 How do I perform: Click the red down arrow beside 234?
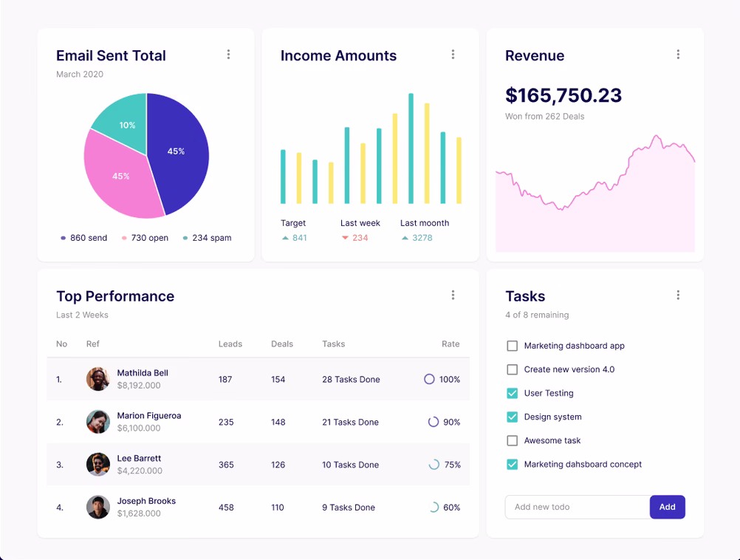[x=345, y=238]
